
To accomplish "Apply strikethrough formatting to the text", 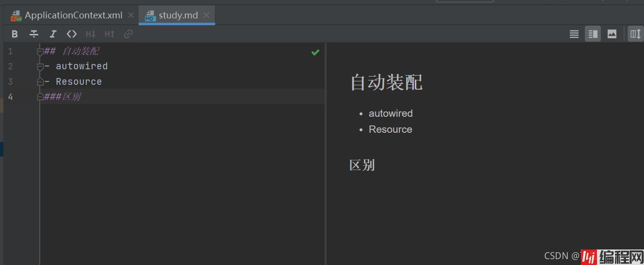I will pos(34,34).
